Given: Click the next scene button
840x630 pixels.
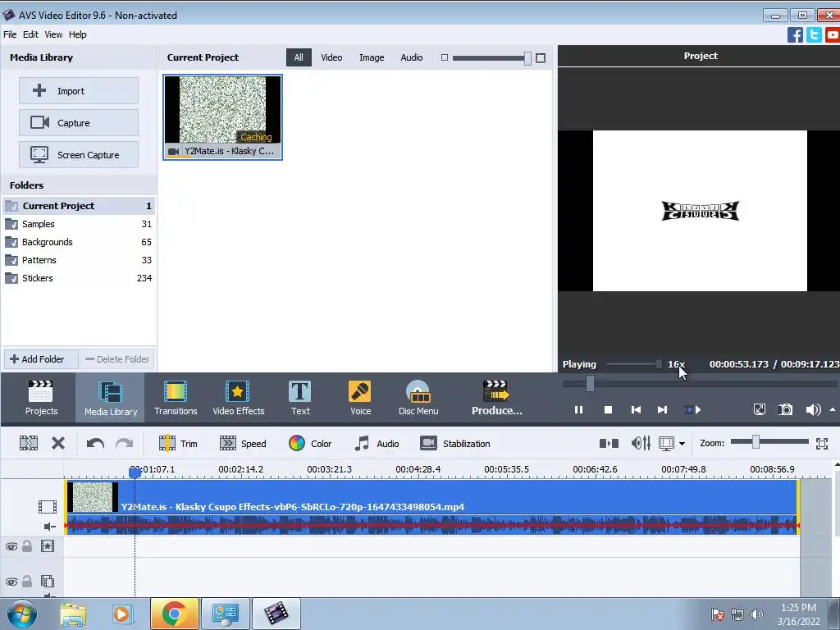Looking at the screenshot, I should pyautogui.click(x=692, y=410).
